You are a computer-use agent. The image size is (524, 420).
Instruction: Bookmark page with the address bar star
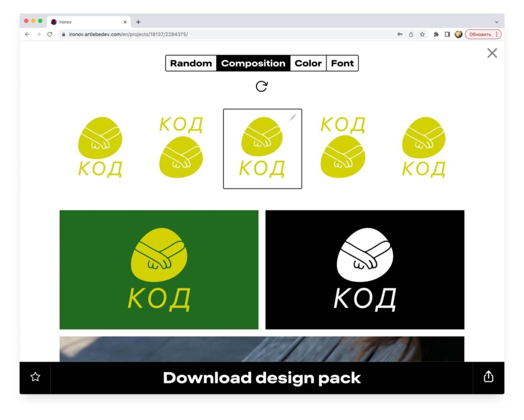pyautogui.click(x=422, y=35)
